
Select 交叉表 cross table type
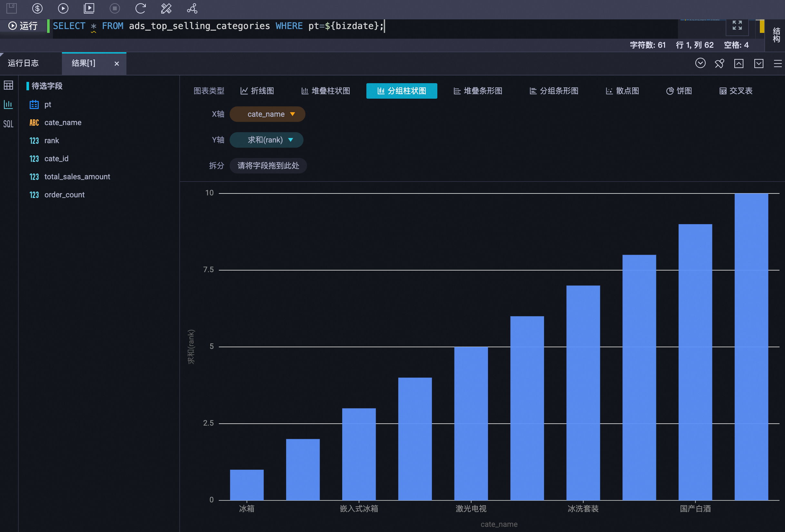736,91
